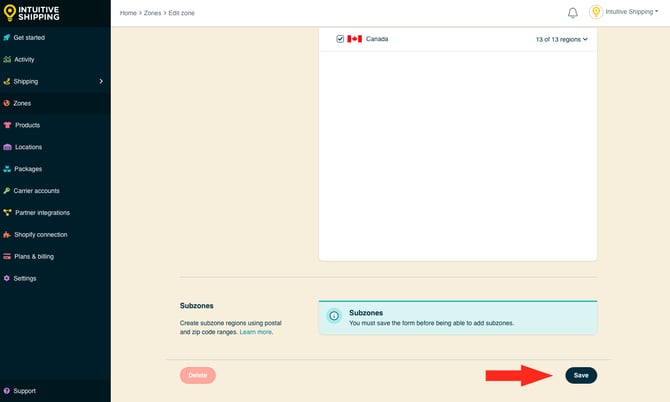The image size is (670, 402).
Task: Click the Carrier accounts key icon
Action: [x=7, y=191]
